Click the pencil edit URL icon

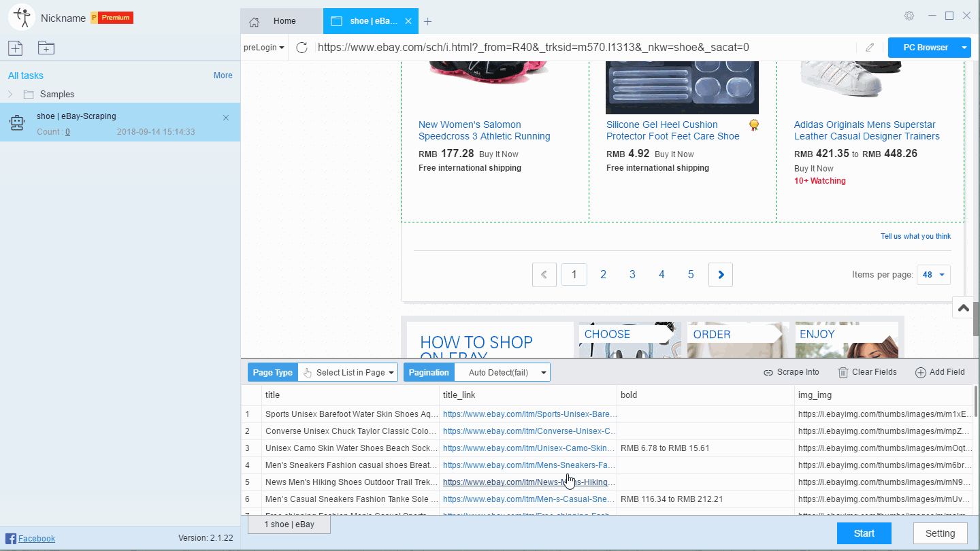[x=869, y=48]
